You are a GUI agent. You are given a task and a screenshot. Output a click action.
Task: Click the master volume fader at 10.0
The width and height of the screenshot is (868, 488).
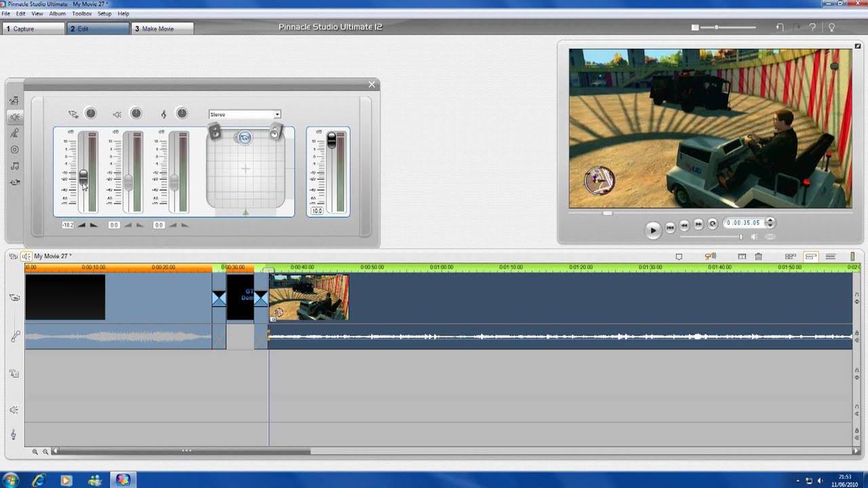[x=332, y=140]
